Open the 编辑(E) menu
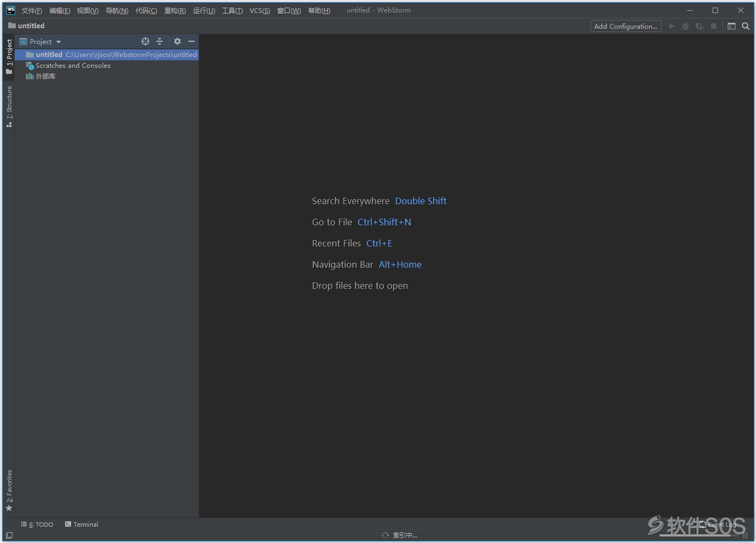 click(x=60, y=11)
